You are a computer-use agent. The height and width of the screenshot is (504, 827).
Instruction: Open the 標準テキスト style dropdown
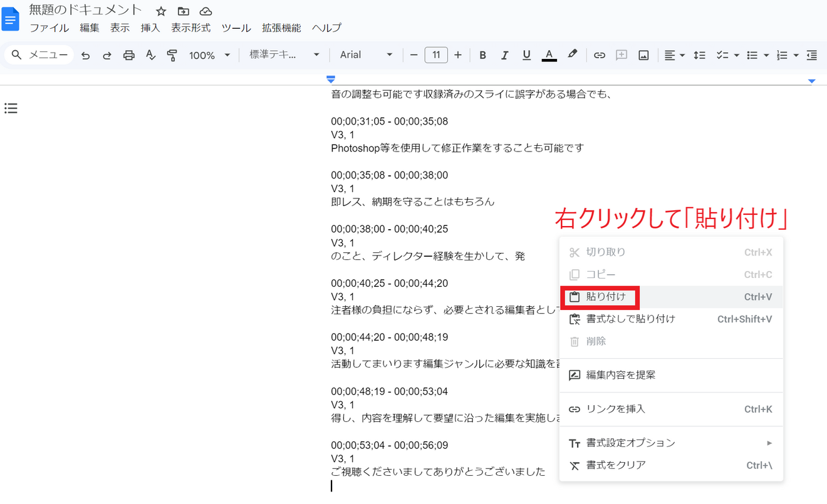(284, 55)
